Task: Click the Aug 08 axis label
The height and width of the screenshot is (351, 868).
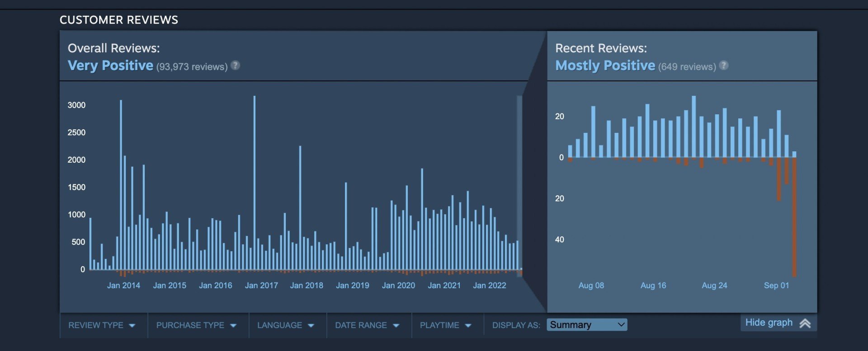Action: click(591, 285)
